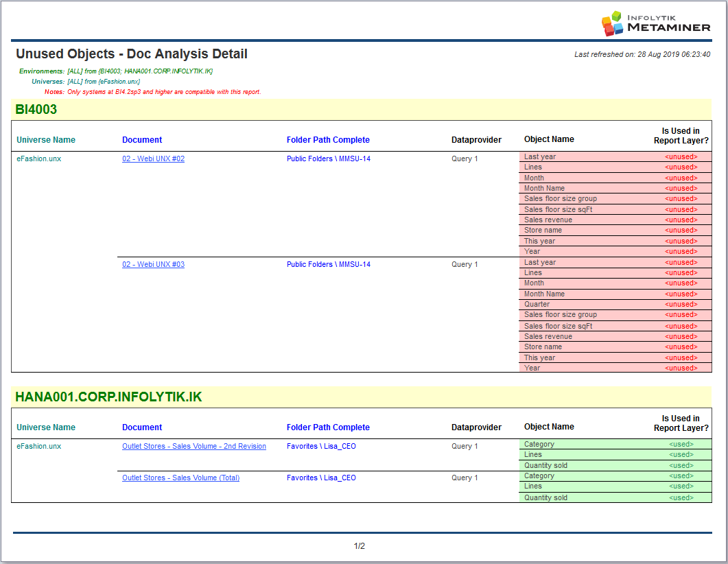Click eFashion.unx in the BI4003 table
The height and width of the screenshot is (564, 728).
click(39, 158)
